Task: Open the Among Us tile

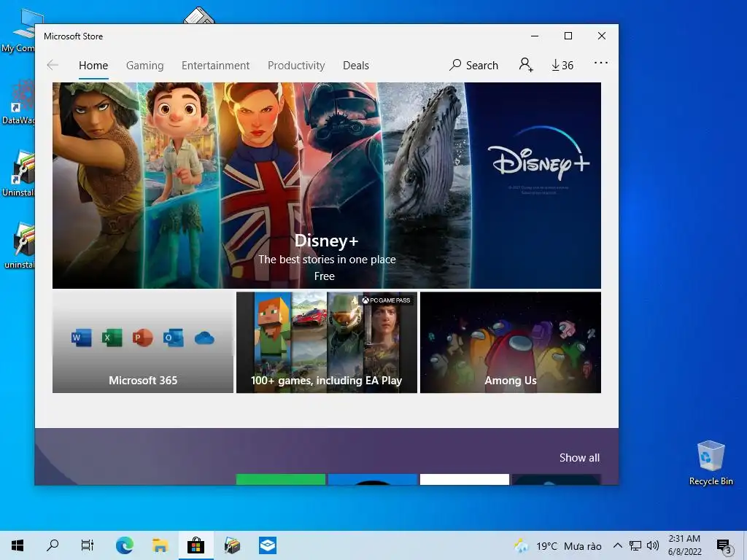Action: pyautogui.click(x=510, y=343)
